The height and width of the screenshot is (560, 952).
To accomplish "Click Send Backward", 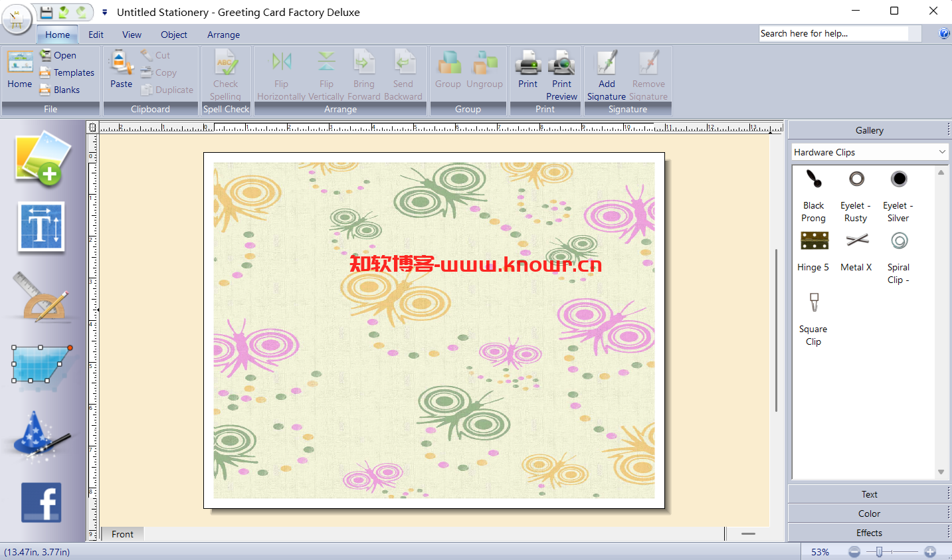I will [403, 75].
